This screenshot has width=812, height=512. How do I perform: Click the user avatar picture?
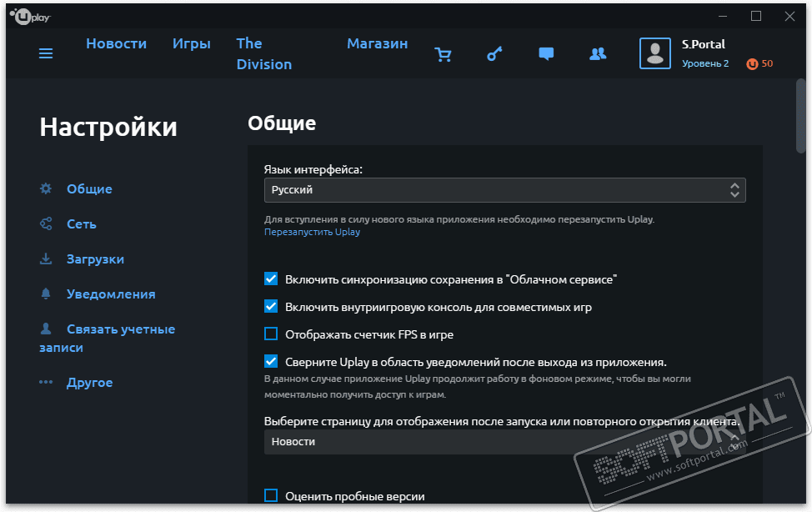tap(654, 53)
